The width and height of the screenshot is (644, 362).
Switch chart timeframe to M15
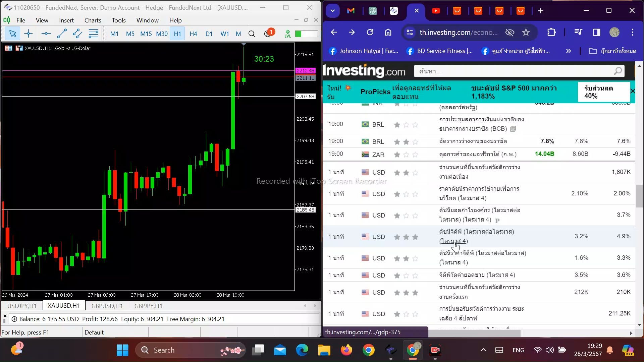[x=146, y=34]
